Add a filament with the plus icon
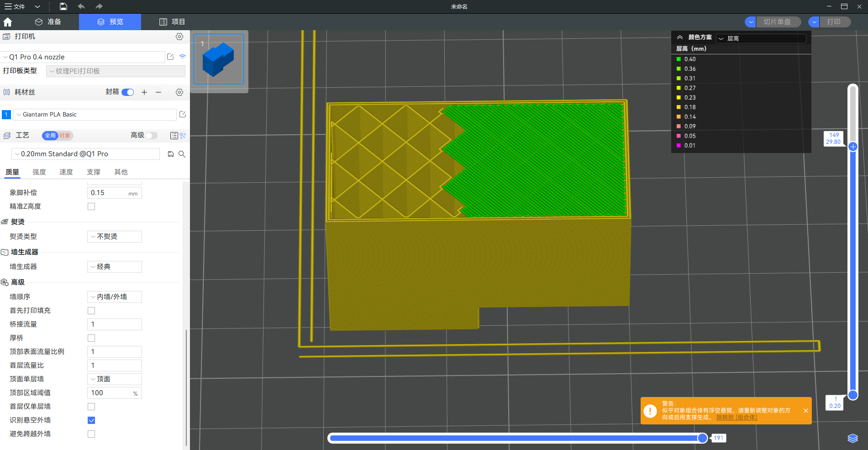868x450 pixels. [x=144, y=92]
